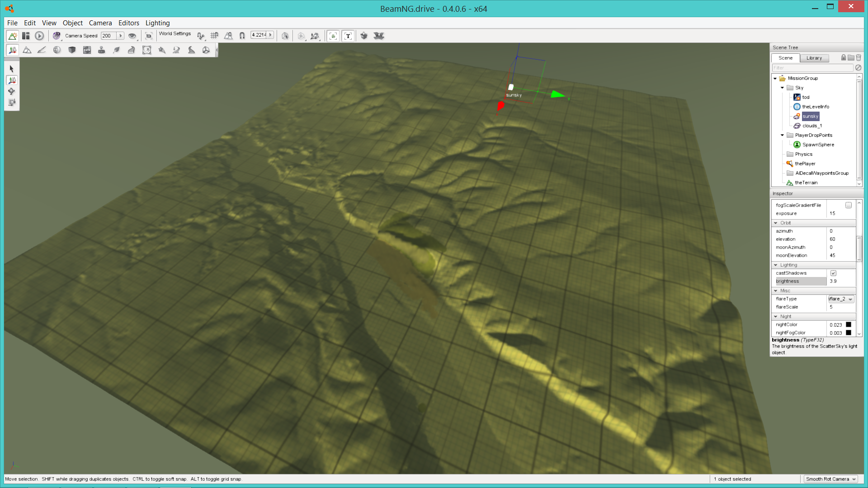
Task: Switch to the Library tab
Action: (814, 58)
